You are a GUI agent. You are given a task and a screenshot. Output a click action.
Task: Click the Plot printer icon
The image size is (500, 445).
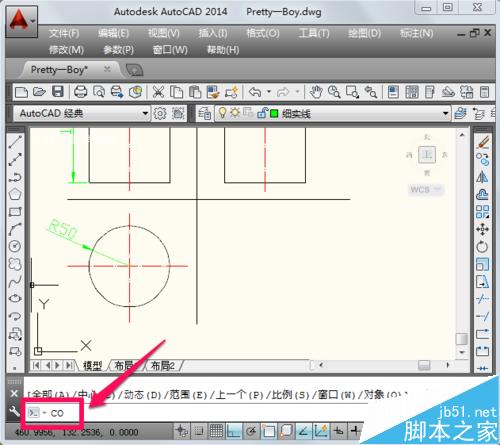(80, 92)
